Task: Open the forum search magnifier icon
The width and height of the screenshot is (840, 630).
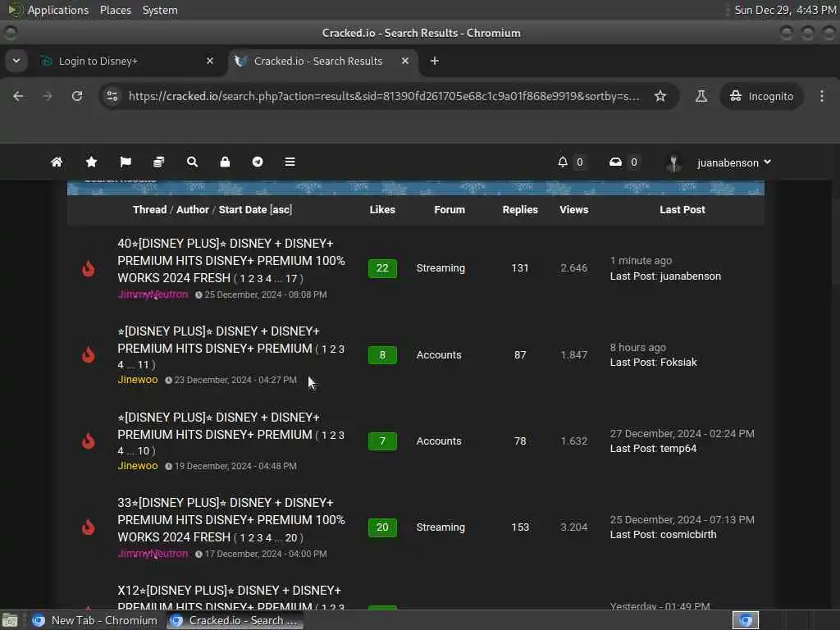Action: (192, 162)
